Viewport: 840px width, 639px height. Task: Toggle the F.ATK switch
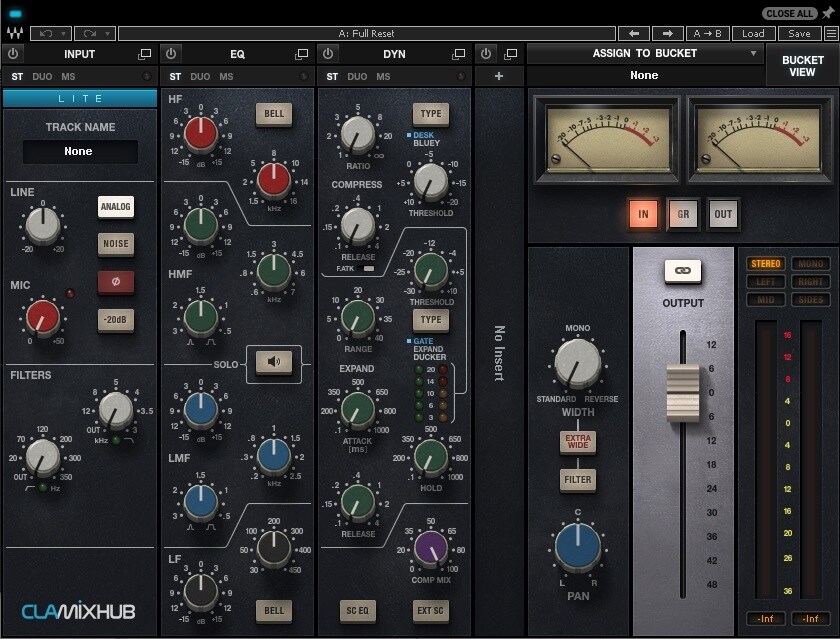[x=366, y=268]
